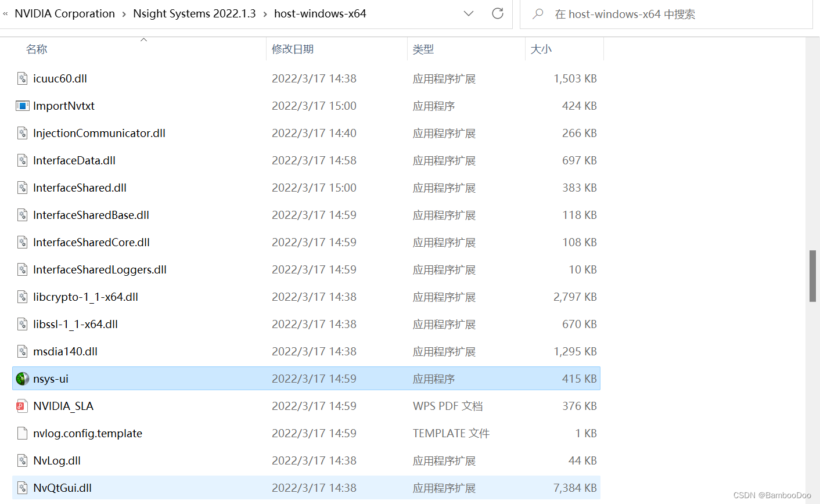This screenshot has width=820, height=504.
Task: Select the InterfaceShared.dll file icon
Action: [x=22, y=188]
